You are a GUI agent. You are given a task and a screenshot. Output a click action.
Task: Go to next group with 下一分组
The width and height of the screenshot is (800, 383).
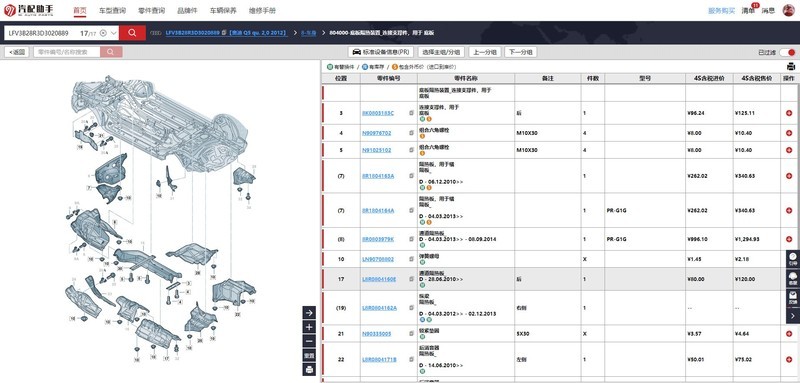[520, 52]
